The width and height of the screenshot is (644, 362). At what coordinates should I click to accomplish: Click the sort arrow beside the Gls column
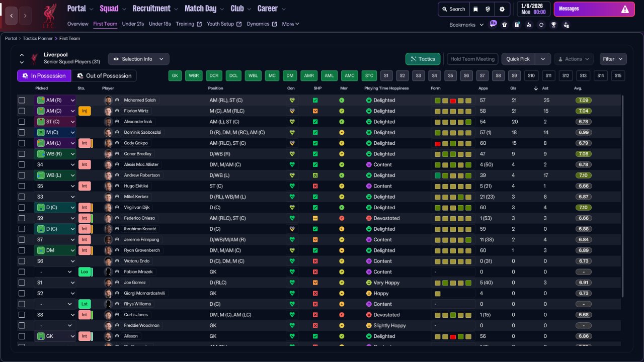pos(536,88)
